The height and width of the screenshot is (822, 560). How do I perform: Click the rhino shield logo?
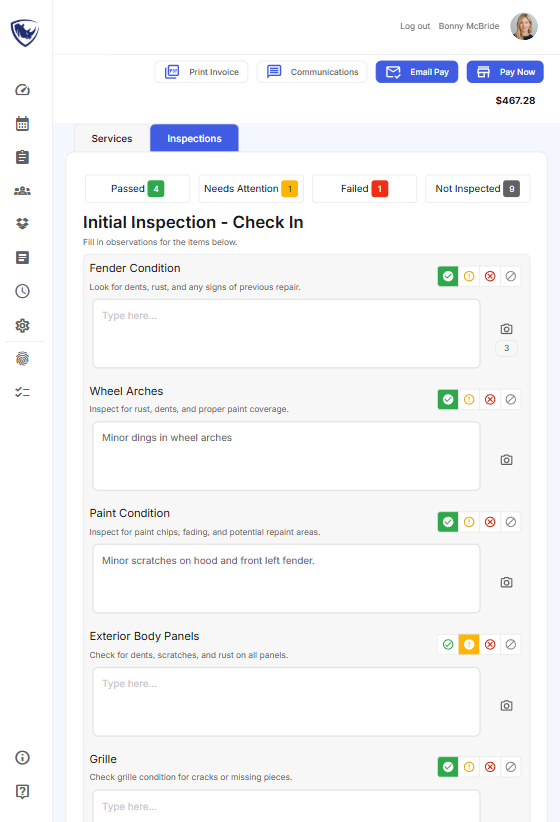(25, 33)
